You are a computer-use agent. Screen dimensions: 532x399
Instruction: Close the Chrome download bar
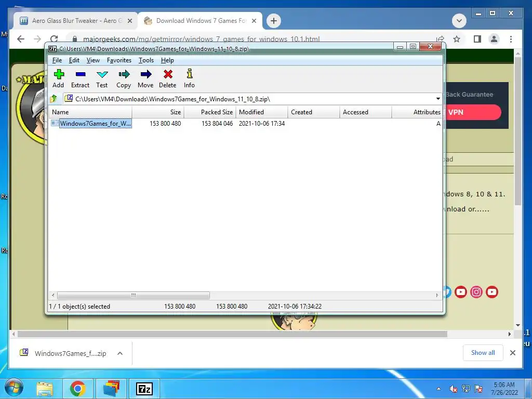click(x=513, y=353)
